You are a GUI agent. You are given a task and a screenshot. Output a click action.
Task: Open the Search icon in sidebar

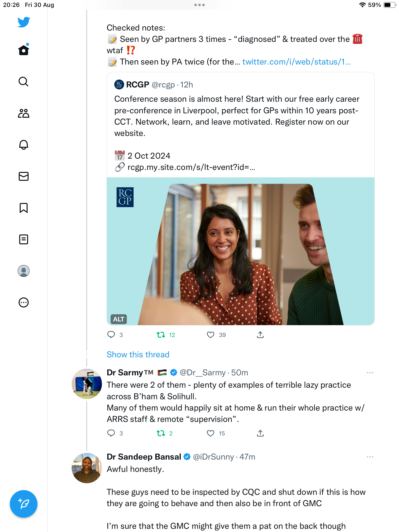tap(24, 82)
